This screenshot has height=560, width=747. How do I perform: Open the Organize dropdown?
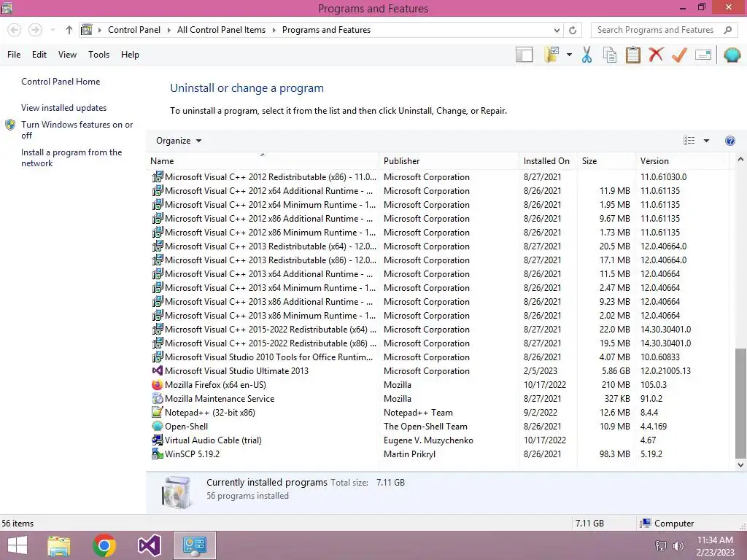(179, 141)
